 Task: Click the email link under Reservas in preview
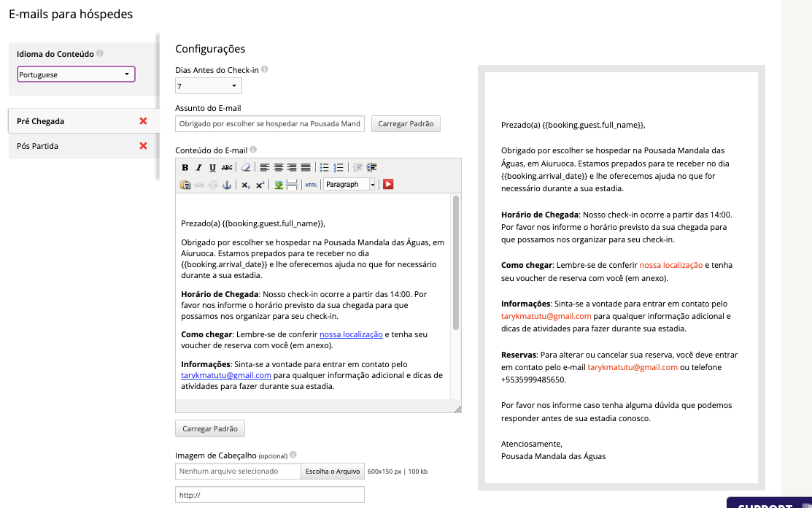pyautogui.click(x=633, y=367)
